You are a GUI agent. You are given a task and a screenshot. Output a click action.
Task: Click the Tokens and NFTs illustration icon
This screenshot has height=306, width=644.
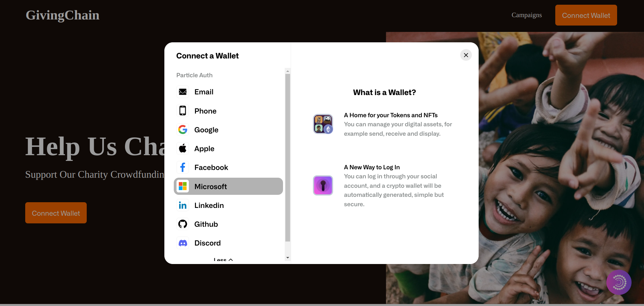click(323, 124)
